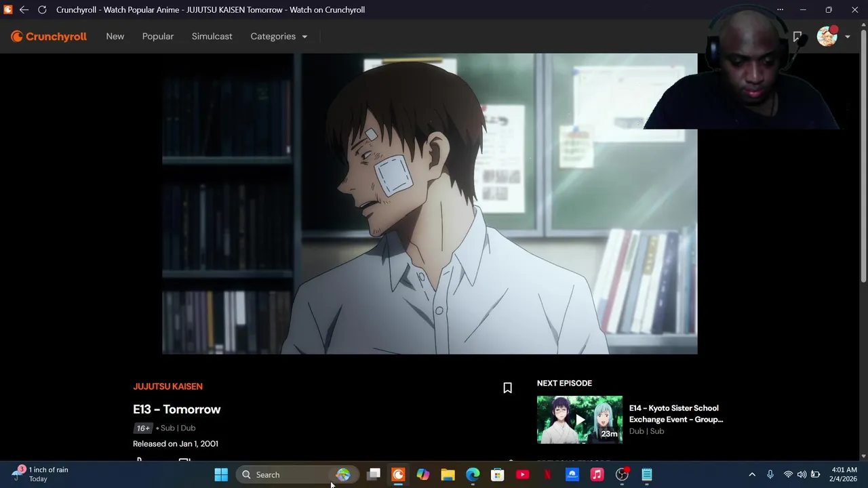Open the profile avatar menu
The image size is (868, 488).
(827, 37)
